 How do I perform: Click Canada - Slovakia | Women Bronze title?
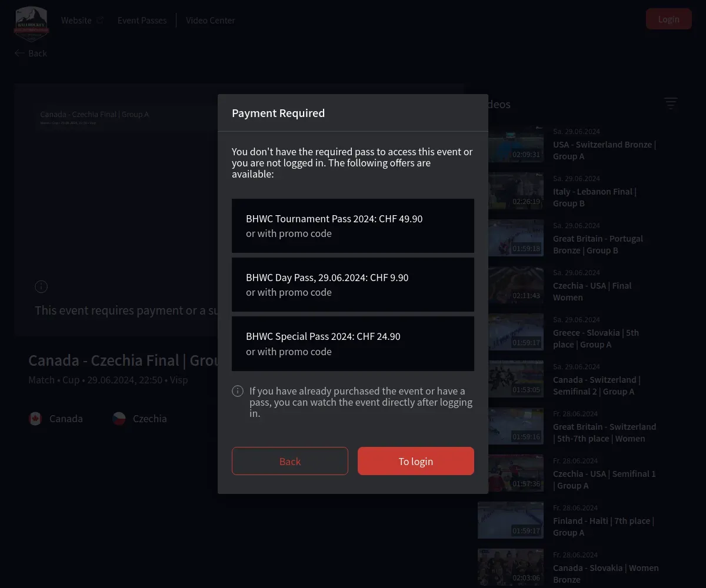click(606, 574)
